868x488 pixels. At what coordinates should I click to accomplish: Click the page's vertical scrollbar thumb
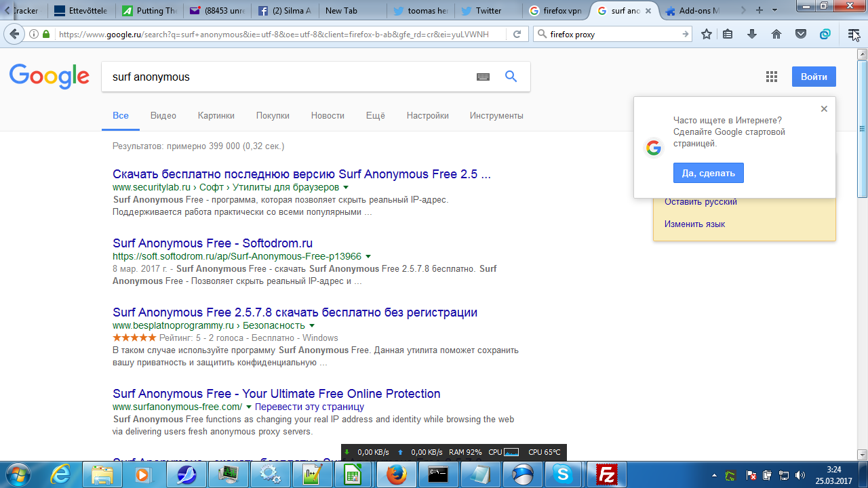[x=863, y=129]
